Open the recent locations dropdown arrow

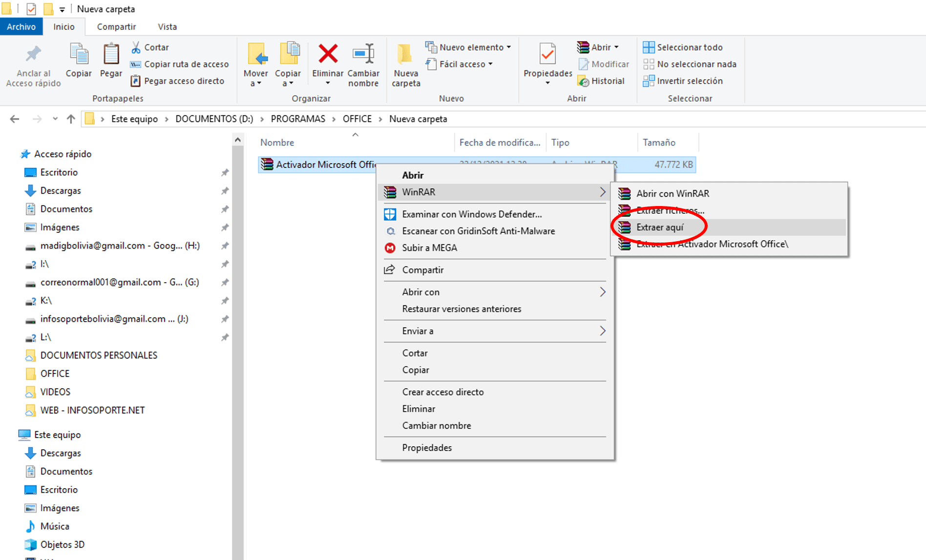pos(55,119)
